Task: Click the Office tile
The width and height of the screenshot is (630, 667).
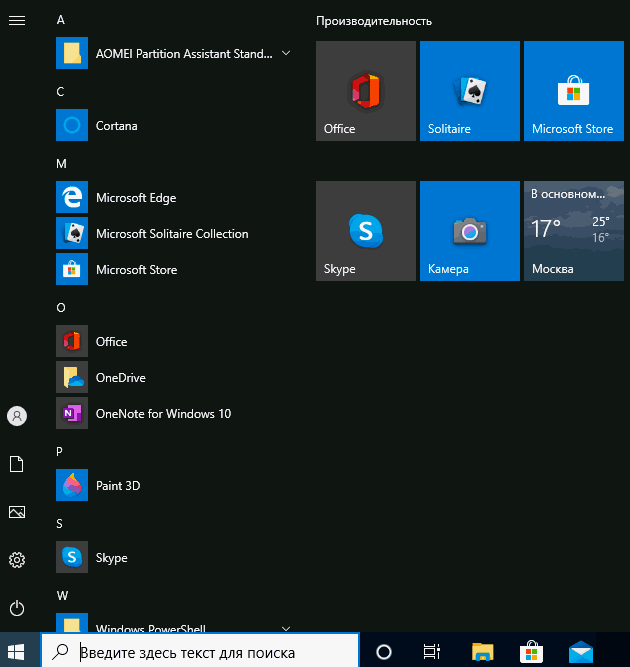Action: pyautogui.click(x=366, y=91)
